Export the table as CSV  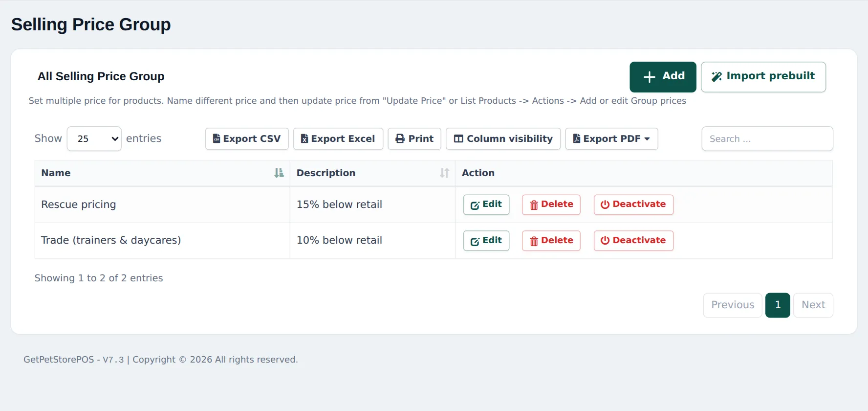click(247, 139)
